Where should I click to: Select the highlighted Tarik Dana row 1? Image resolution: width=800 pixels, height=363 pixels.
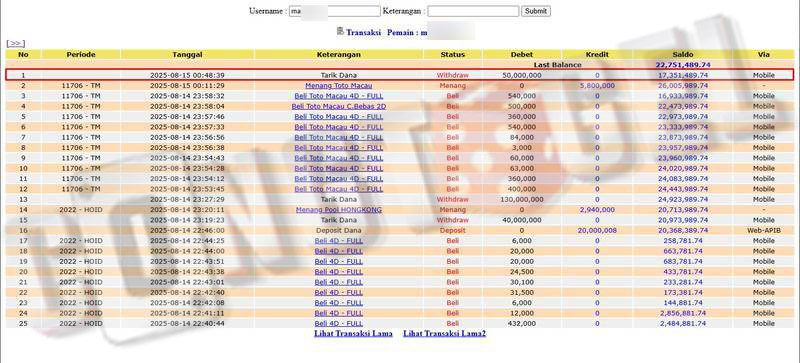(x=399, y=75)
